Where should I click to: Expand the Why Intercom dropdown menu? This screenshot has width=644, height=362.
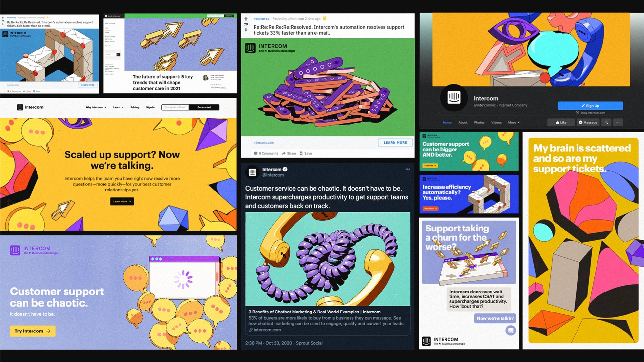point(96,107)
